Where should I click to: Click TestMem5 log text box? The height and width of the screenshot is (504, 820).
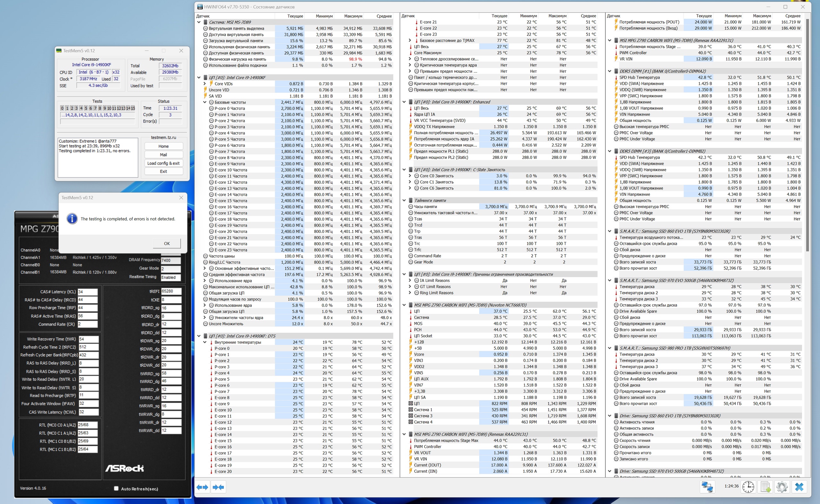[x=98, y=157]
